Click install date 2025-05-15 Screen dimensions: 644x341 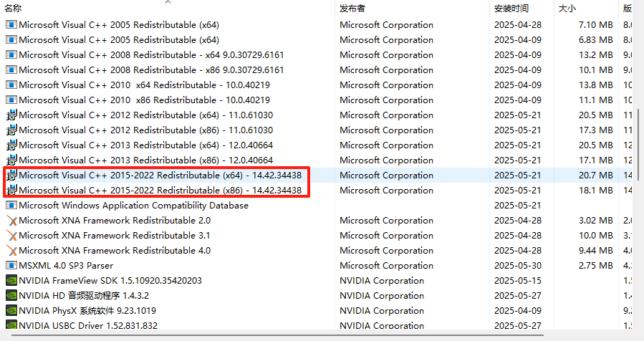518,281
